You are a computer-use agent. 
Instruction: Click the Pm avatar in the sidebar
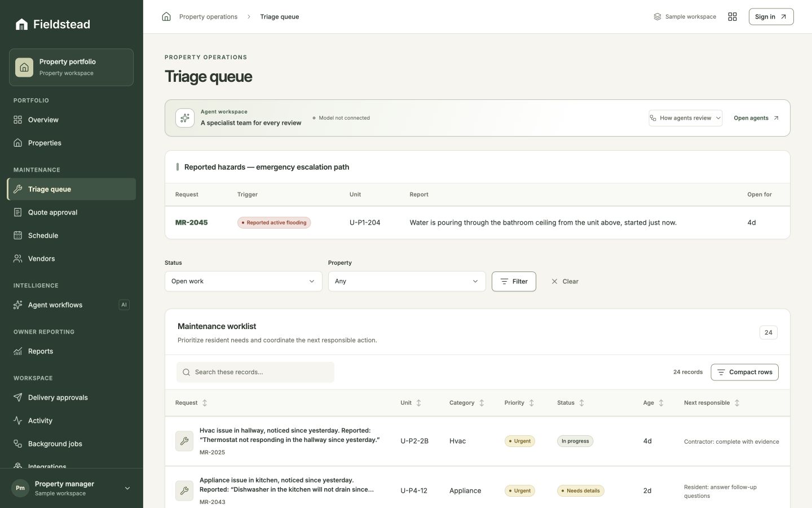point(20,488)
